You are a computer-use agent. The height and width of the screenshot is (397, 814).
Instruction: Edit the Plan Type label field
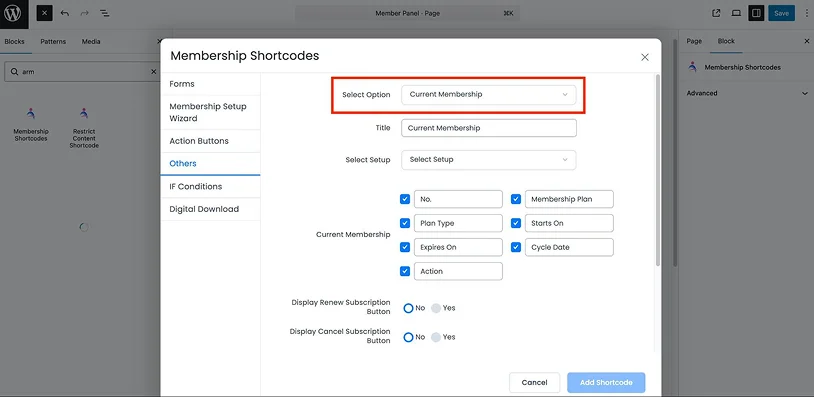(x=458, y=223)
